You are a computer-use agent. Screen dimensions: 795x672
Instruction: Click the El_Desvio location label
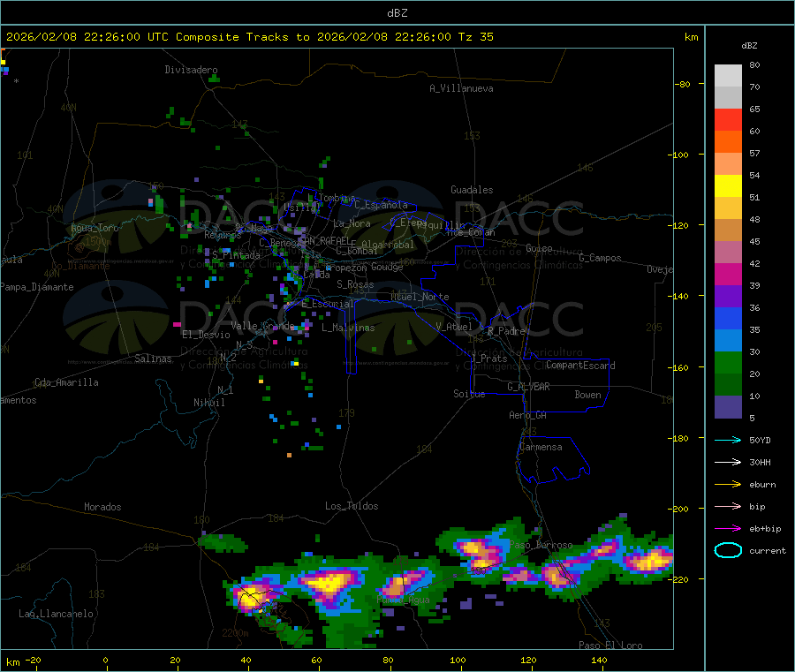[x=207, y=335]
